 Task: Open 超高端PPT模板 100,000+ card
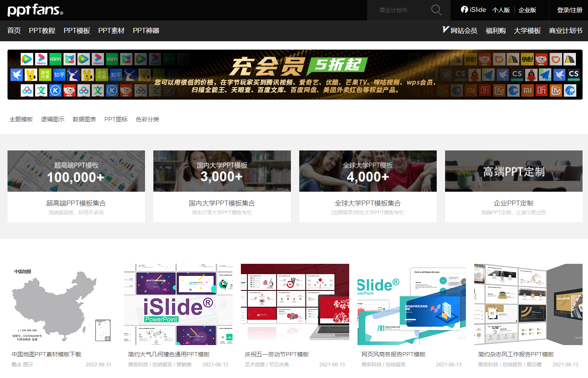[76, 171]
